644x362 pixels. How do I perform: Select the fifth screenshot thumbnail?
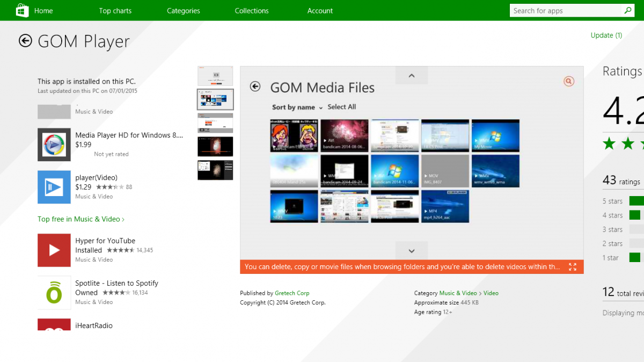pos(215,170)
